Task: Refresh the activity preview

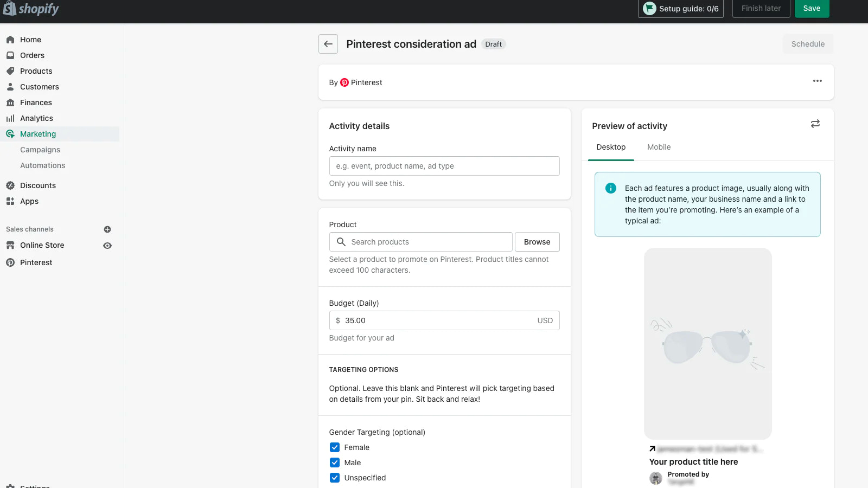Action: click(815, 124)
